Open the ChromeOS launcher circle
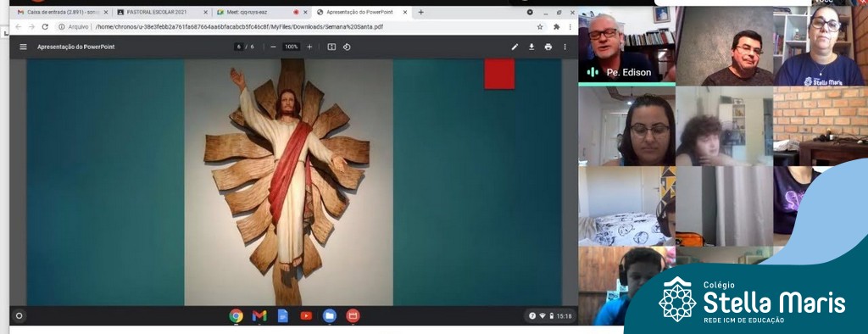The height and width of the screenshot is (334, 868). point(19,315)
